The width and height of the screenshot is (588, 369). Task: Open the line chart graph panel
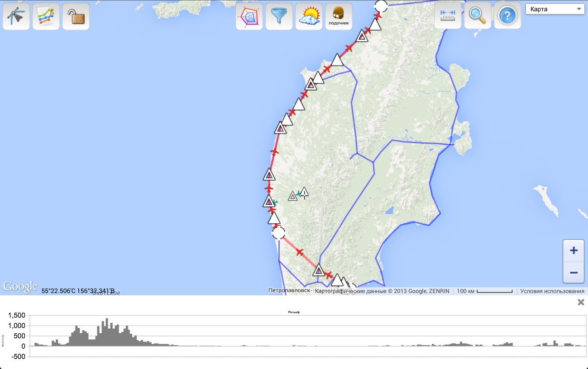pyautogui.click(x=46, y=16)
